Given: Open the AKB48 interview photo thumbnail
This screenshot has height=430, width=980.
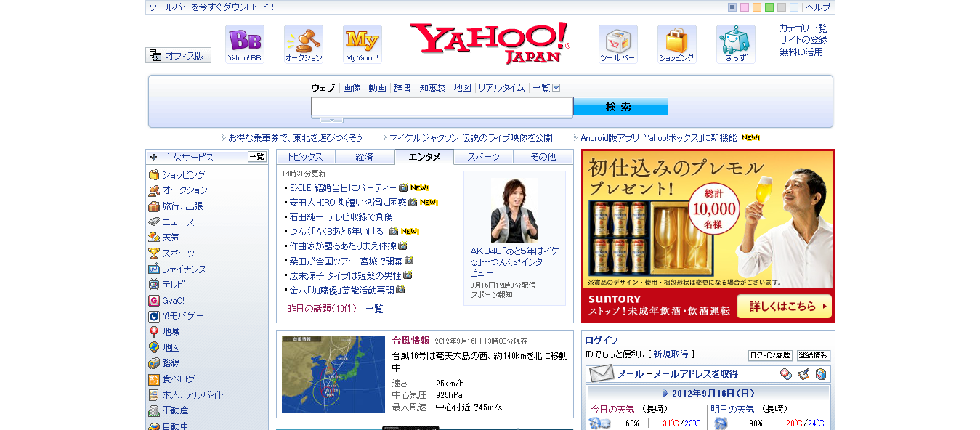Looking at the screenshot, I should point(514,211).
